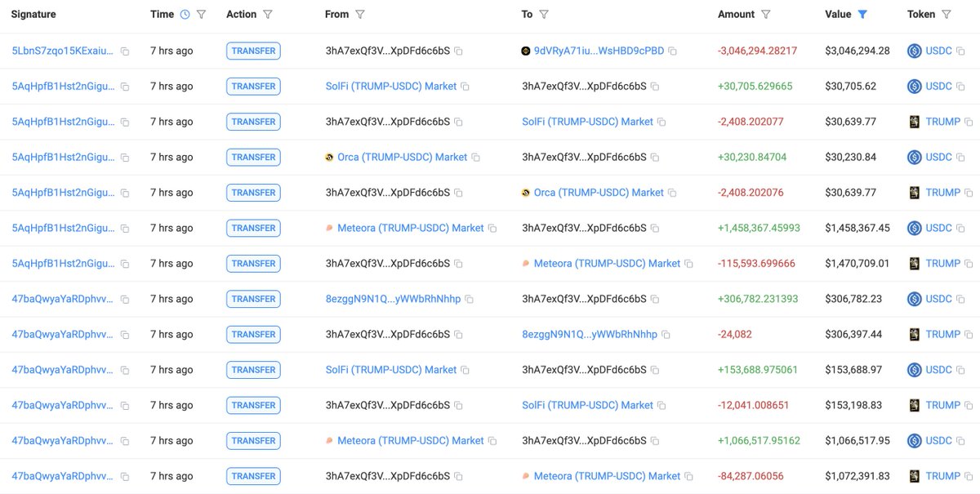Copy SolFi Market address in the +30,705.629665 row
980x494 pixels.
click(465, 87)
